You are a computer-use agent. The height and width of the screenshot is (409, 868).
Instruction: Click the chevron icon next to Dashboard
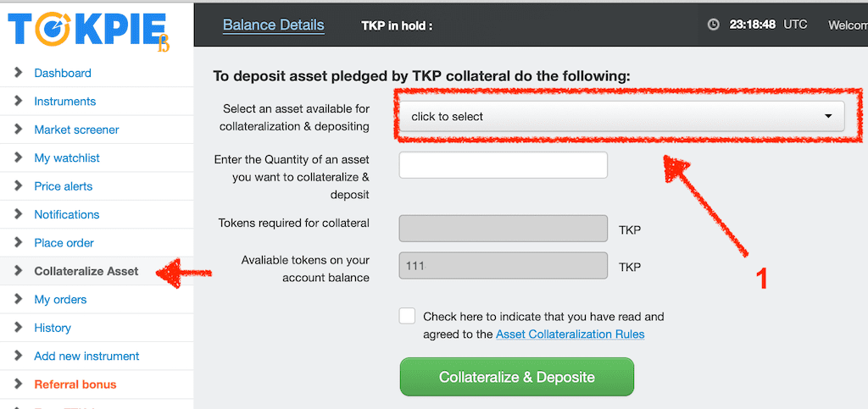point(19,73)
